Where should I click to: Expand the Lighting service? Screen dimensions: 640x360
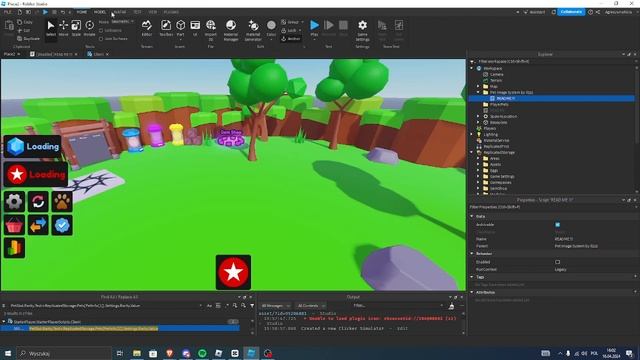click(472, 134)
